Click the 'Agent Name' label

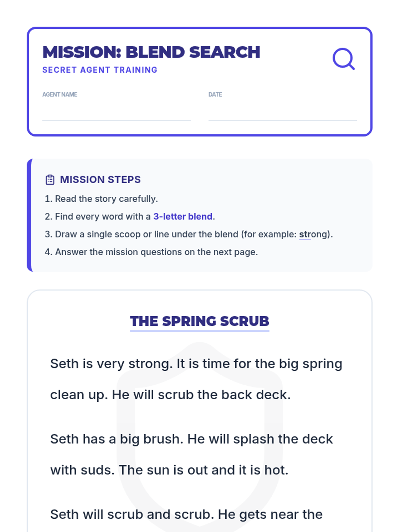pos(60,94)
